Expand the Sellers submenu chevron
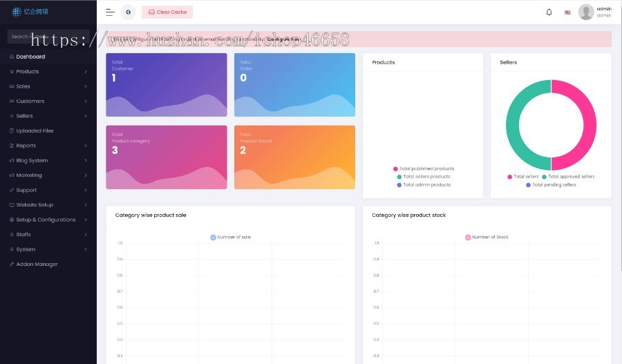 click(x=86, y=116)
